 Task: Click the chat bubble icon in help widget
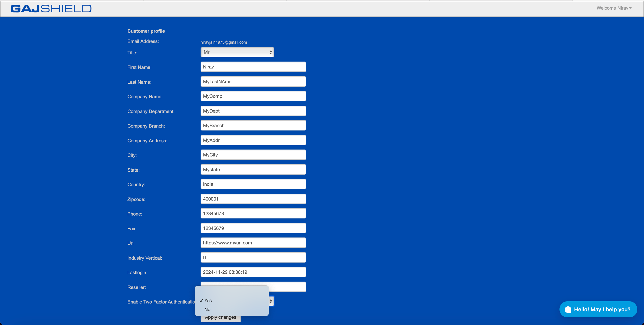568,310
